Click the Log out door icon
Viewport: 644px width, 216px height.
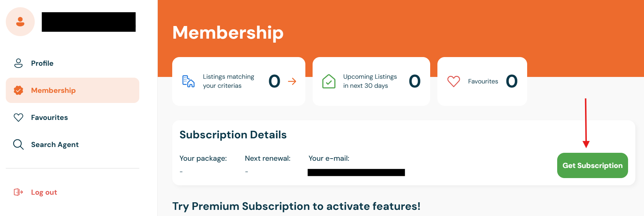point(18,192)
